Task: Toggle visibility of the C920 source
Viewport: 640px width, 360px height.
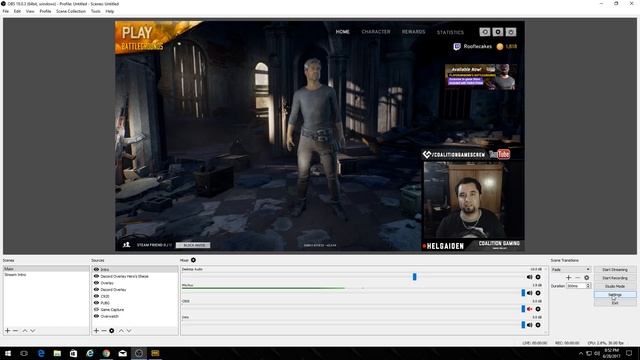Action: 96,296
